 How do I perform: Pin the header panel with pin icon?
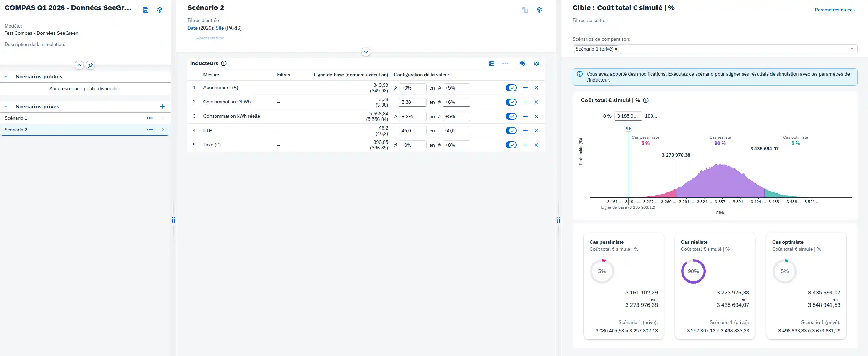pyautogui.click(x=90, y=65)
